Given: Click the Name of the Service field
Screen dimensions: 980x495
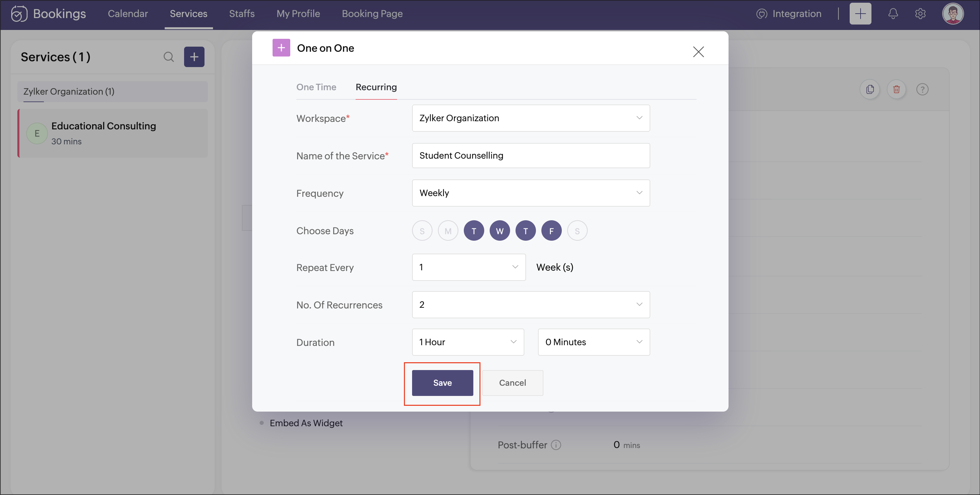Looking at the screenshot, I should (531, 156).
